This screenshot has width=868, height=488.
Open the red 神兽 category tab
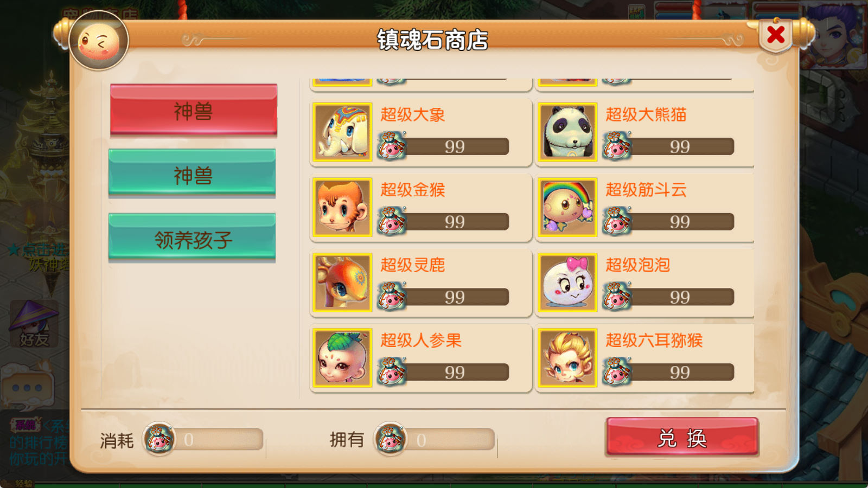pyautogui.click(x=194, y=109)
